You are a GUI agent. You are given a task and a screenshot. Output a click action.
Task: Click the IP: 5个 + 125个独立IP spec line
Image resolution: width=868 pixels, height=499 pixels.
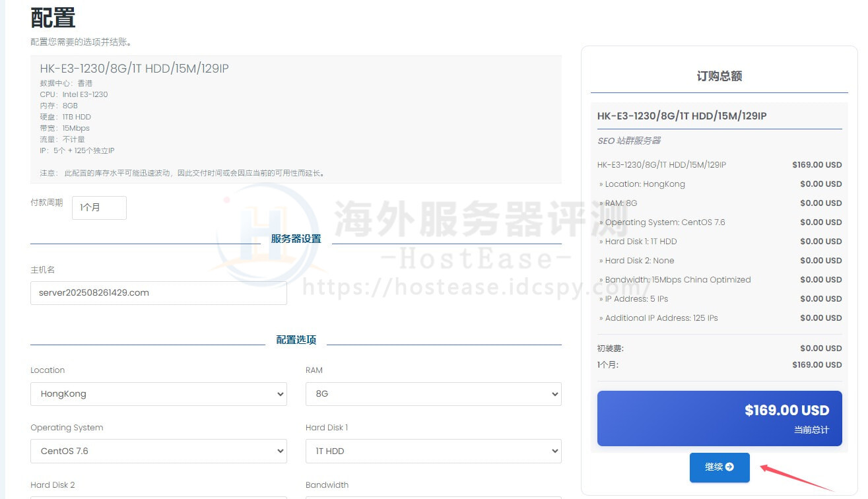77,150
